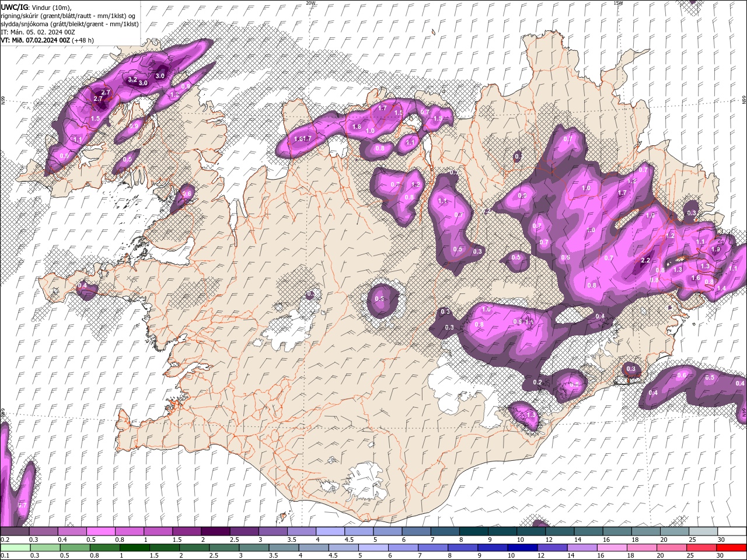The width and height of the screenshot is (747, 560).
Task: Click the '30' number on the rain legend scale
Action: (x=720, y=556)
